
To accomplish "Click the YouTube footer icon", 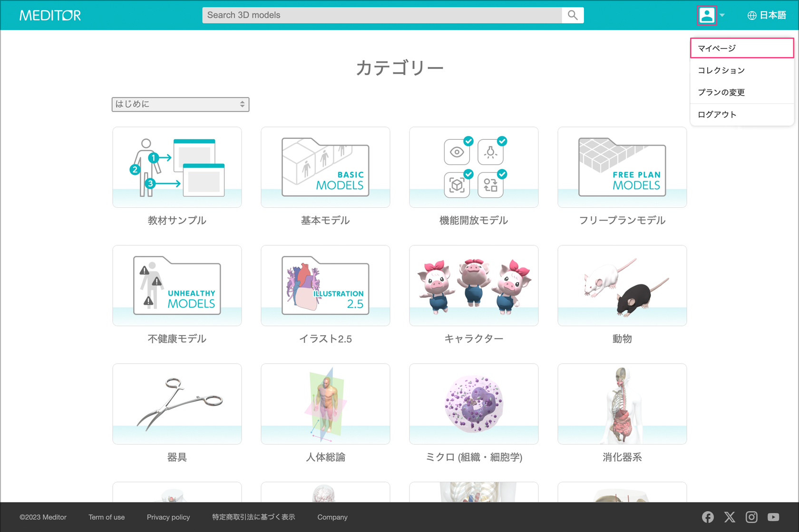I will 773,517.
